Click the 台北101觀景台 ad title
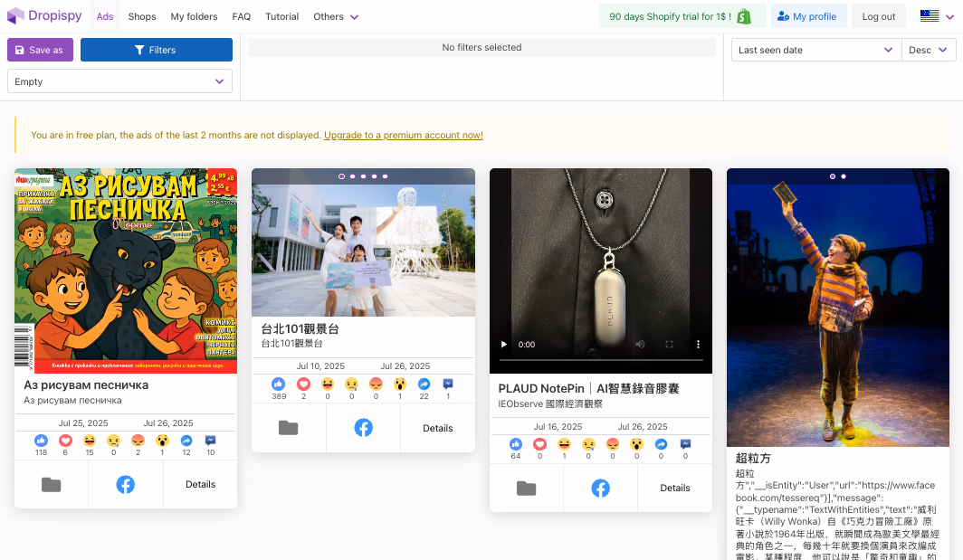This screenshot has height=560, width=963. pos(300,329)
